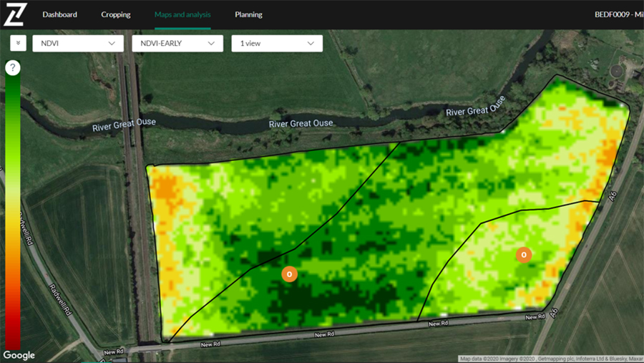Click the map data attribution text
This screenshot has height=363, width=644.
(x=550, y=359)
